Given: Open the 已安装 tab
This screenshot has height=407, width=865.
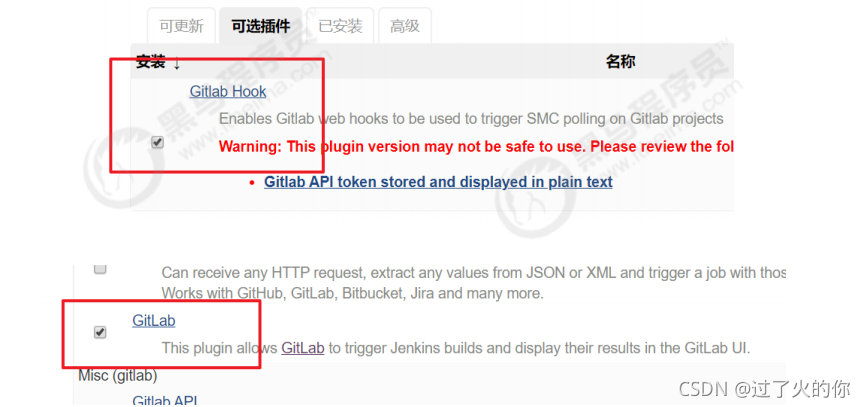Looking at the screenshot, I should tap(340, 26).
